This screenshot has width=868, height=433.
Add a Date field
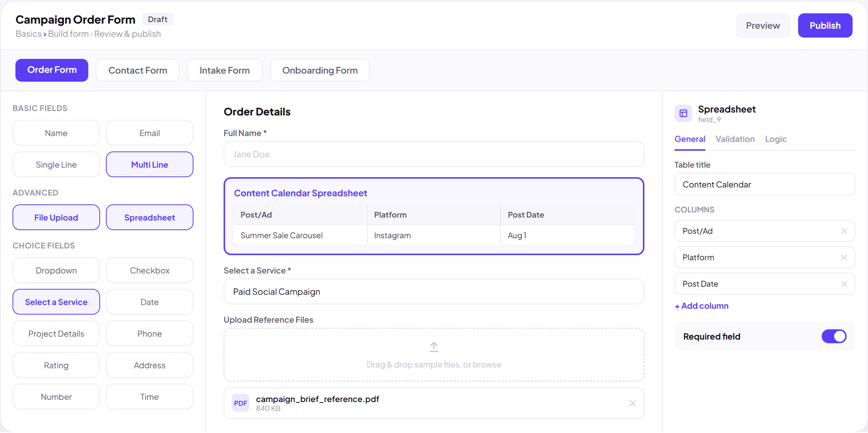[x=150, y=302]
